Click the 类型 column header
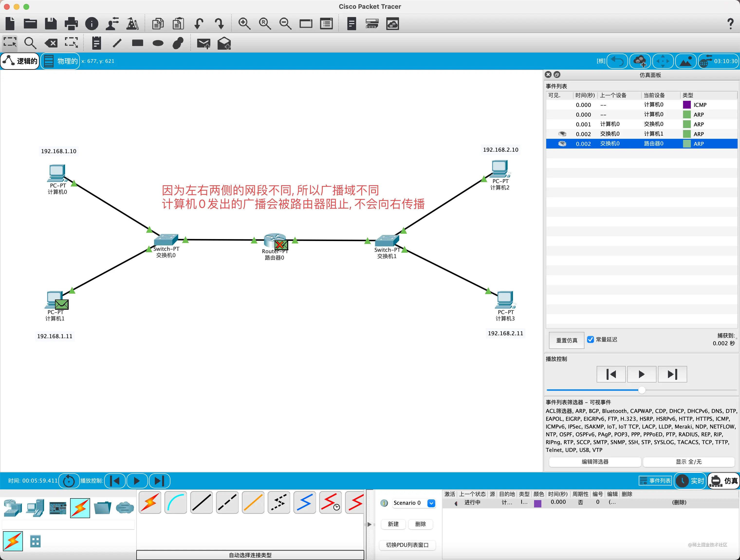Screen dimensions: 740x560 tap(687, 95)
